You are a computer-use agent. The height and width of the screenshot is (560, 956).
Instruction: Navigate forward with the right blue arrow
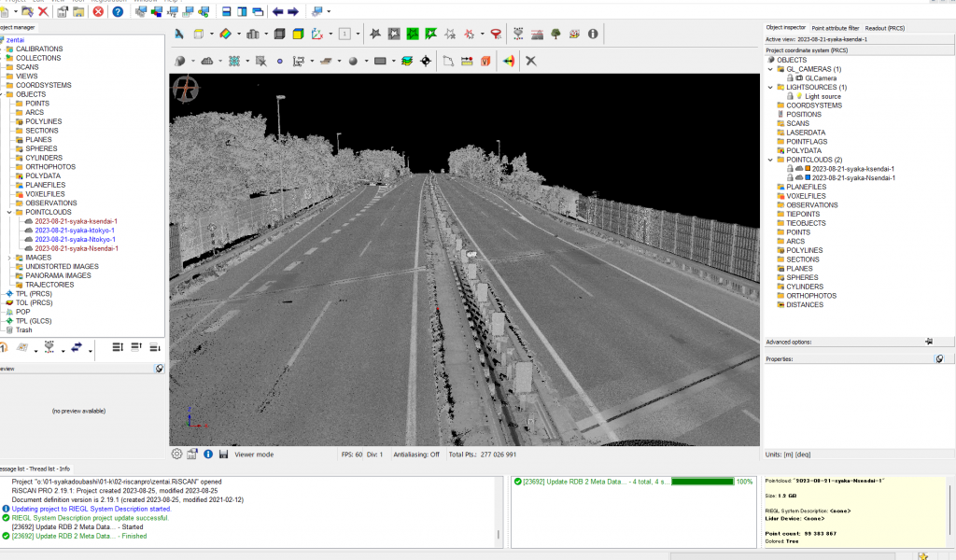[293, 11]
